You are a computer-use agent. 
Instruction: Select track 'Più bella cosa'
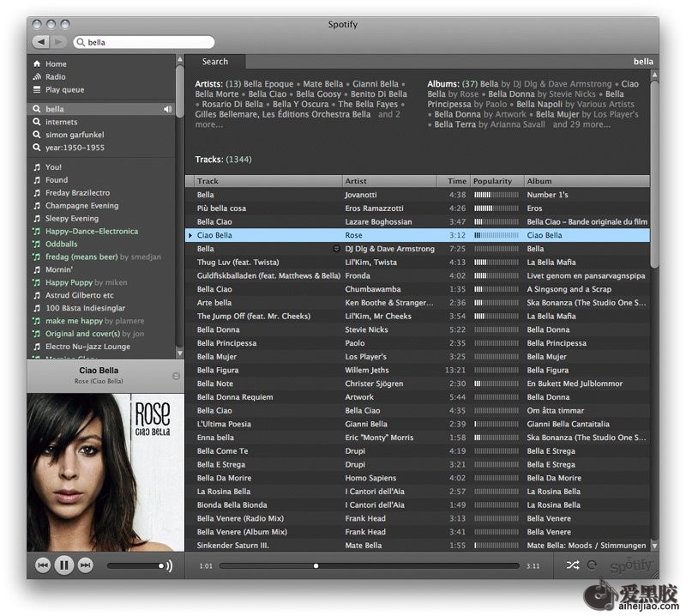(x=221, y=208)
